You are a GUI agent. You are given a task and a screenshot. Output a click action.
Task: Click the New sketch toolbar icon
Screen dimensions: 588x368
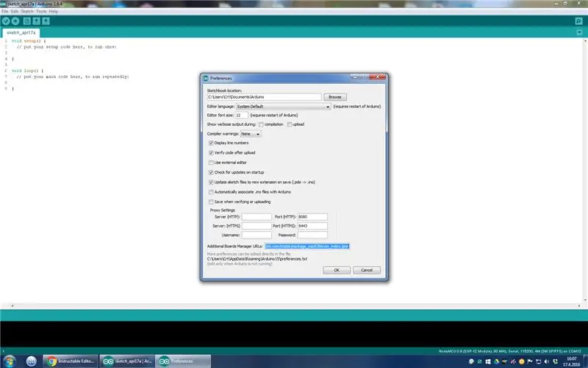26,21
